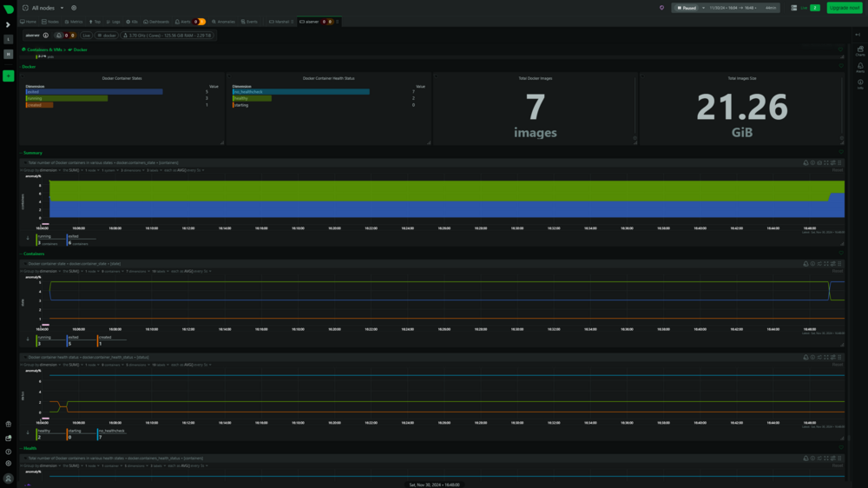Image resolution: width=868 pixels, height=488 pixels.
Task: Click the Paused playback button
Action: (687, 8)
